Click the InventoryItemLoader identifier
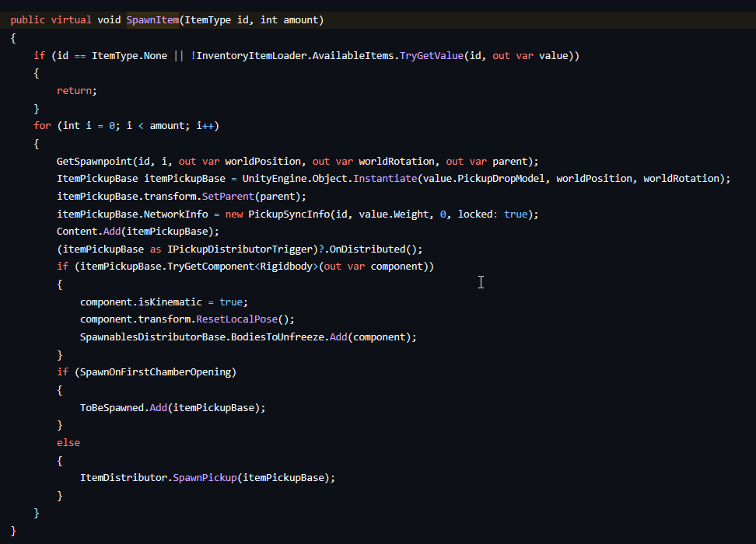 (x=253, y=56)
